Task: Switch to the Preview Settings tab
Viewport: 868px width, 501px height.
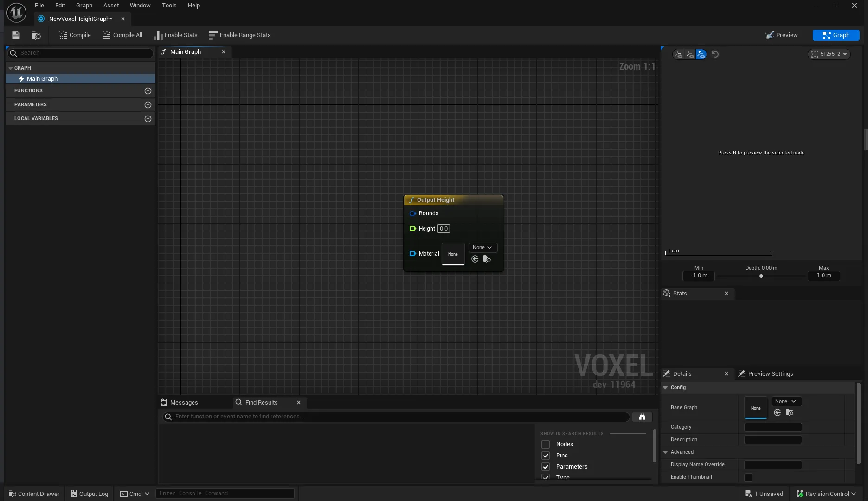Action: pyautogui.click(x=770, y=373)
